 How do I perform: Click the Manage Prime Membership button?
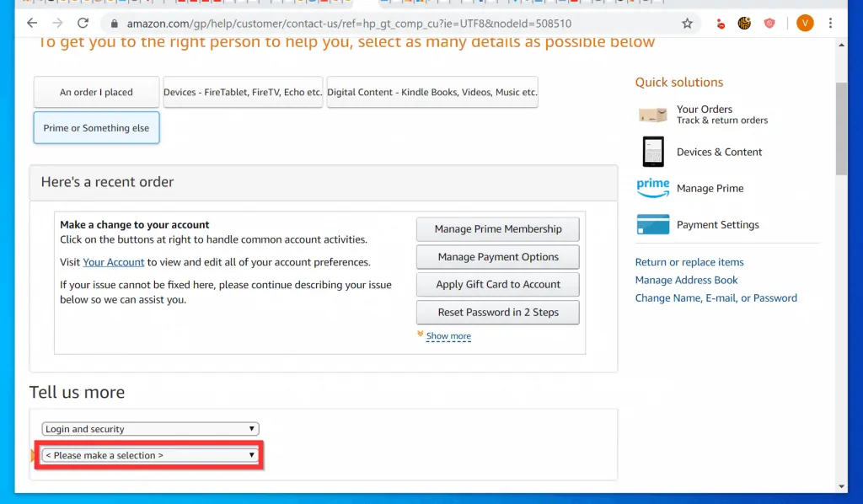497,228
